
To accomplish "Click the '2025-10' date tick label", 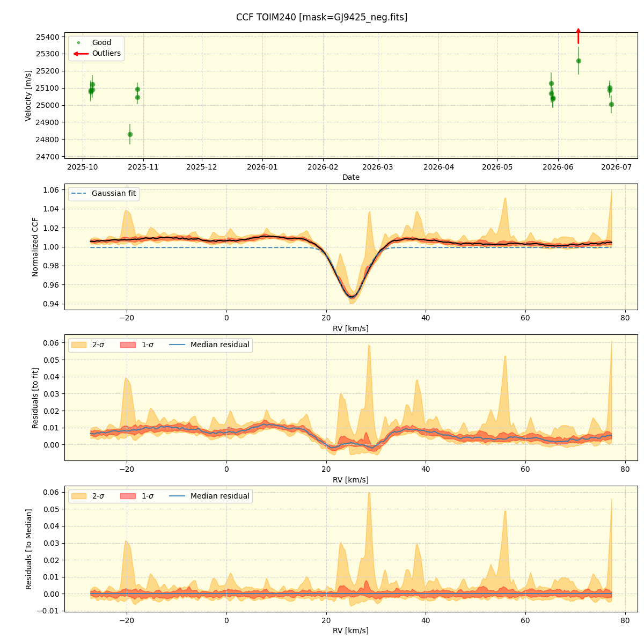I will point(83,167).
